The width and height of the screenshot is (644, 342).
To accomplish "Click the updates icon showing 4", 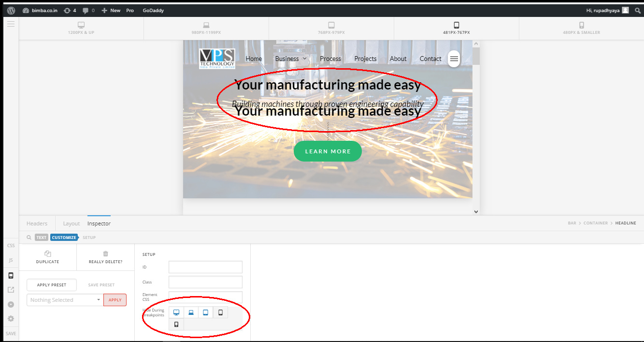I will tap(70, 10).
